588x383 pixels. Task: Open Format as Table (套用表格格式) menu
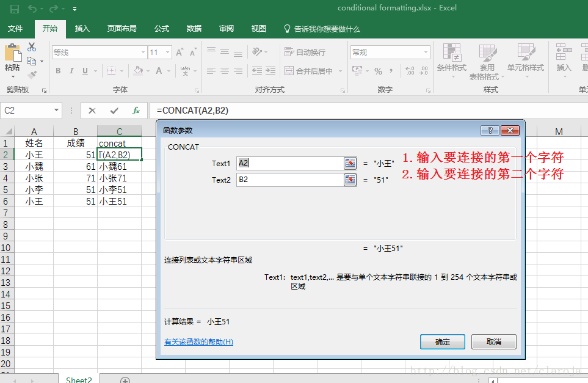pyautogui.click(x=487, y=62)
